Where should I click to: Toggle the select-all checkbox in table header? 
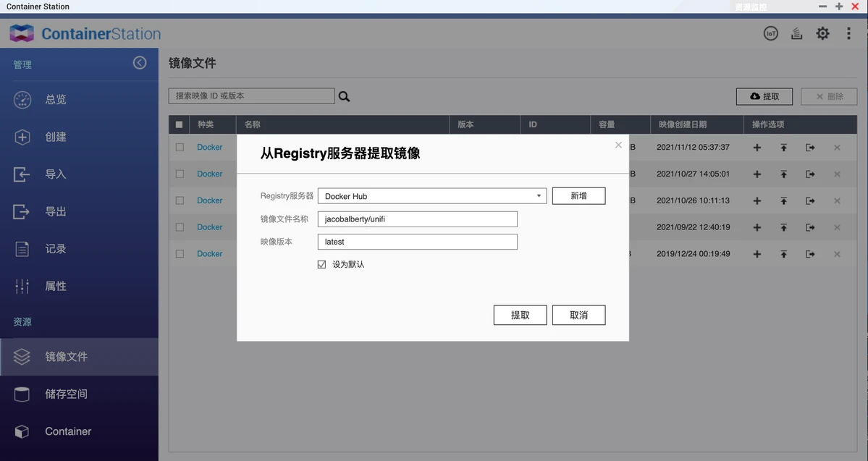click(179, 124)
